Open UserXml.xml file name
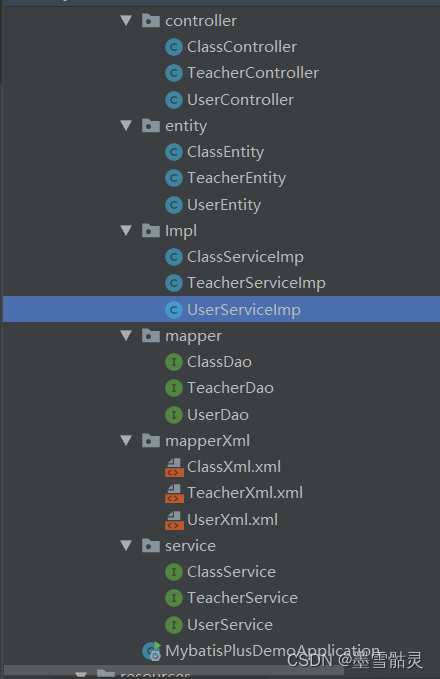This screenshot has width=440, height=679. [x=233, y=520]
